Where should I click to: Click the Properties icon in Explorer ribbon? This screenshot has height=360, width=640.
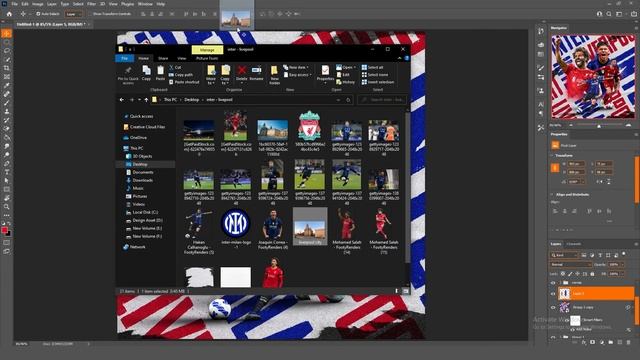pos(325,70)
